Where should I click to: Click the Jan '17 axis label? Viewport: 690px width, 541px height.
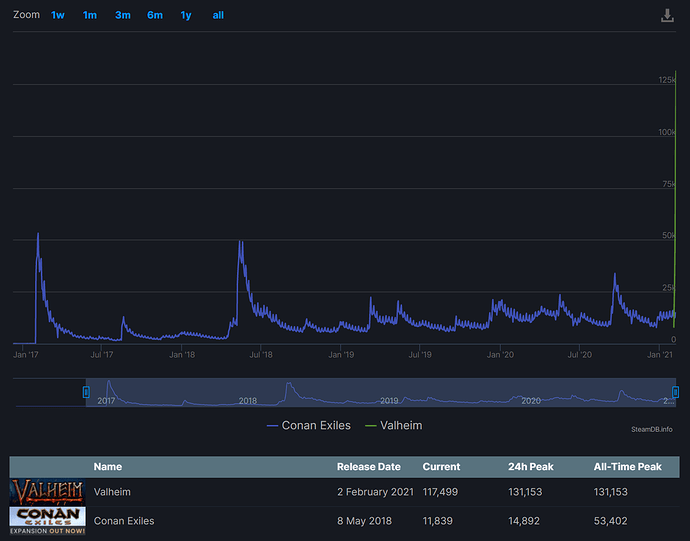click(x=26, y=355)
